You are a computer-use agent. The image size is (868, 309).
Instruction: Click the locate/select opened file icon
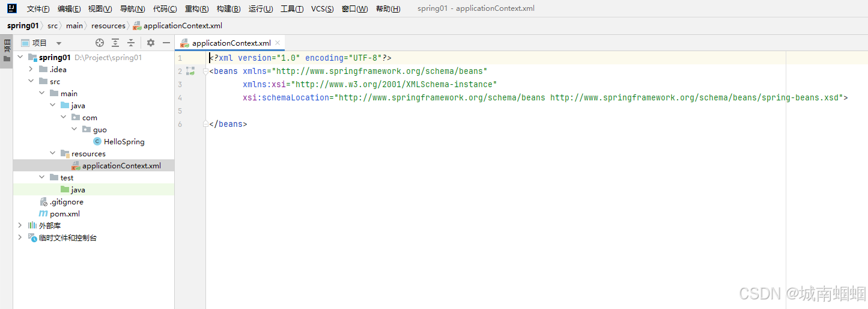[100, 43]
